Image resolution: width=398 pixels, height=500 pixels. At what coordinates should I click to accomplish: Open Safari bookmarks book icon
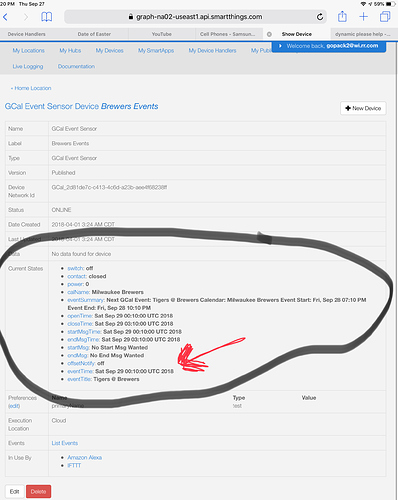(x=46, y=17)
